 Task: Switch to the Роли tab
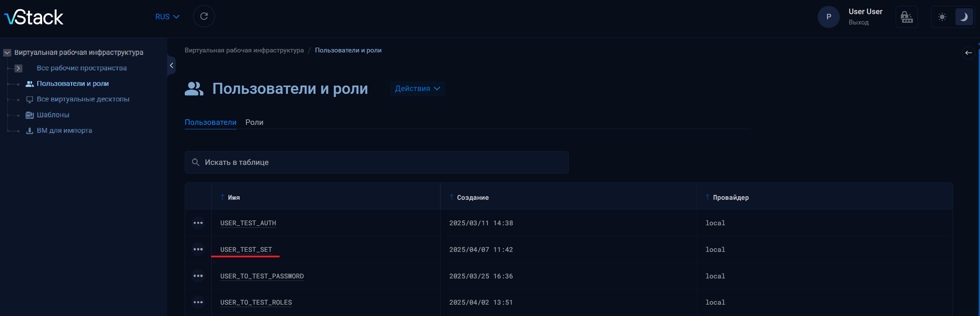click(x=254, y=122)
